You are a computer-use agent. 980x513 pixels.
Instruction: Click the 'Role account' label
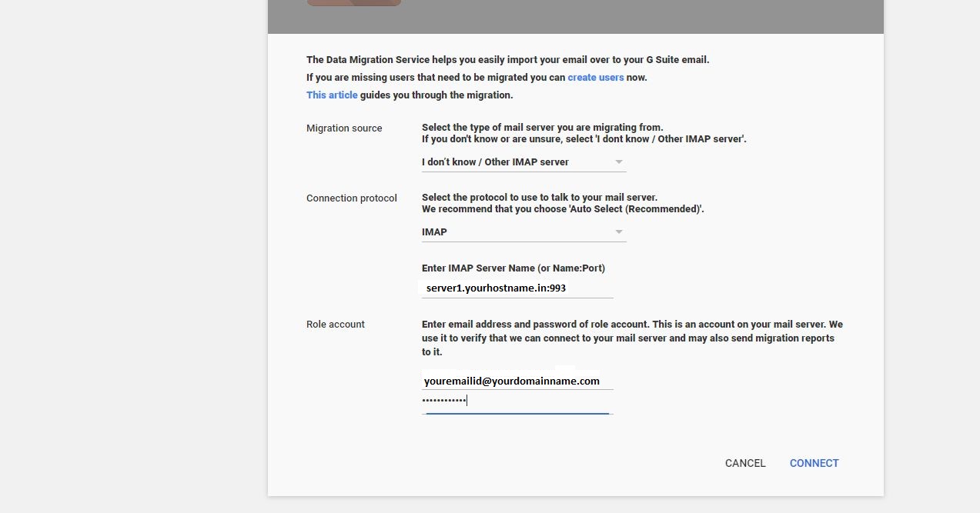336,325
